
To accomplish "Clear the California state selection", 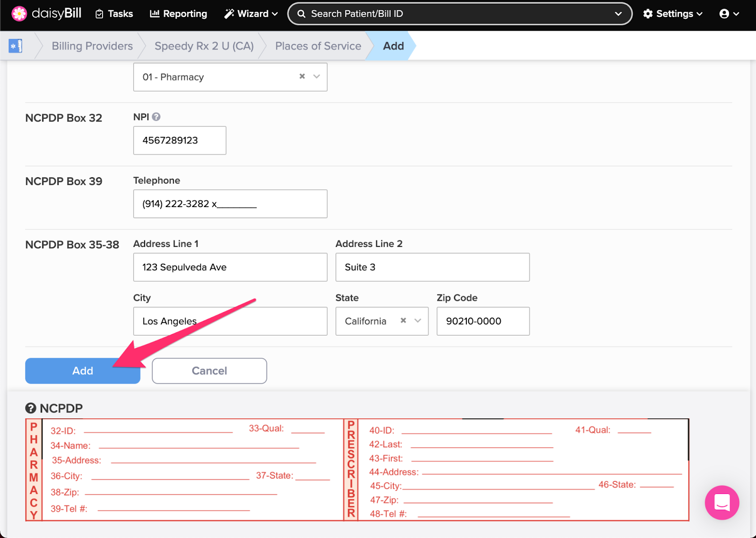I will 404,320.
